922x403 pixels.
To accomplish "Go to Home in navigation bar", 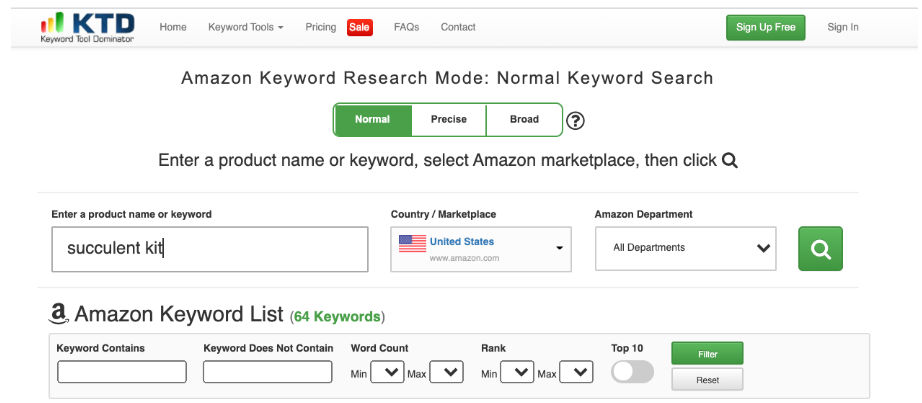I will [x=173, y=27].
